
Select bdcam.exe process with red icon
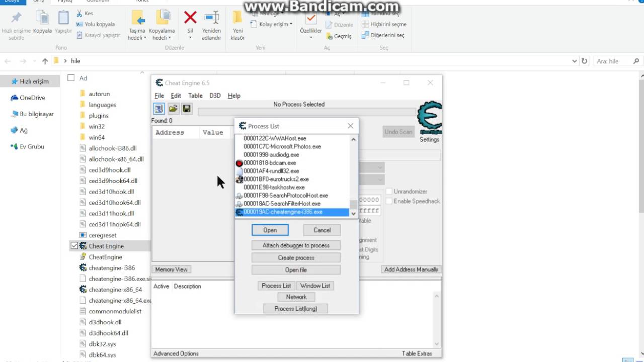coord(271,163)
